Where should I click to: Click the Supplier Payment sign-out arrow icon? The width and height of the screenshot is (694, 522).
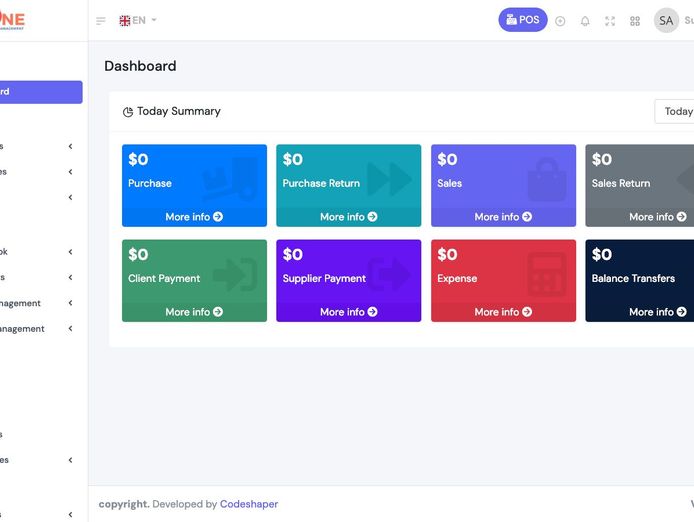389,275
